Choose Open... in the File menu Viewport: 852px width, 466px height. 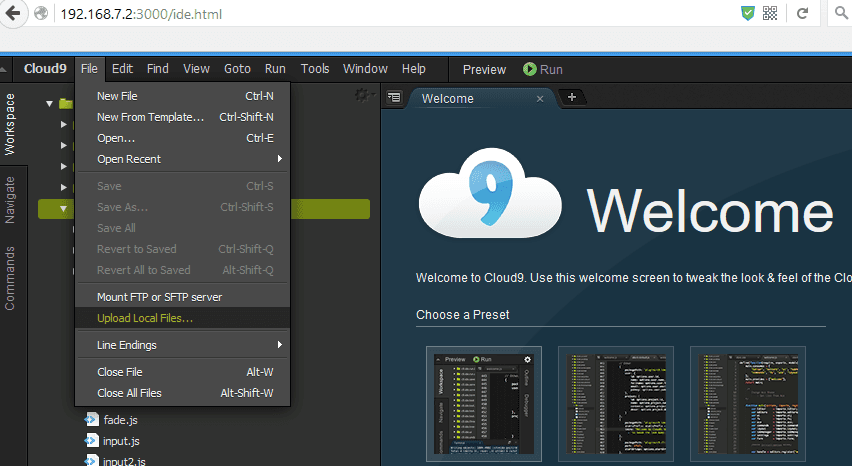pyautogui.click(x=183, y=138)
